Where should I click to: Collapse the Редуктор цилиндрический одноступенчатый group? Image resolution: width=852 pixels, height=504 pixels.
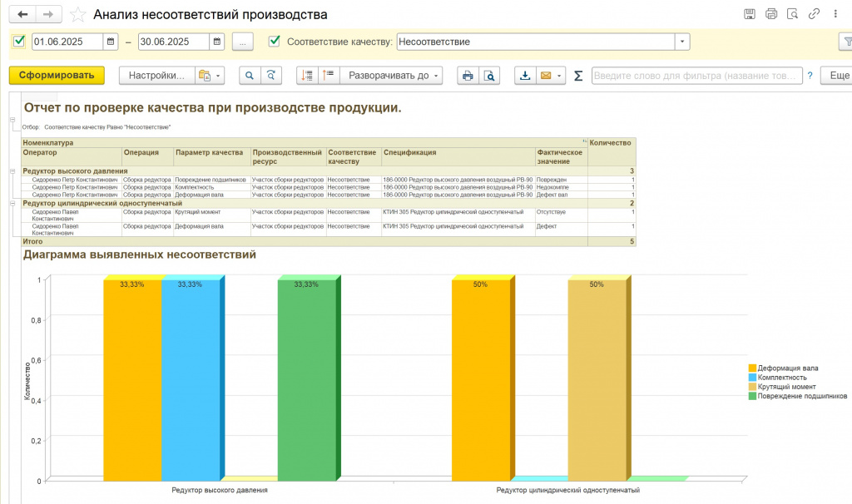pyautogui.click(x=12, y=203)
